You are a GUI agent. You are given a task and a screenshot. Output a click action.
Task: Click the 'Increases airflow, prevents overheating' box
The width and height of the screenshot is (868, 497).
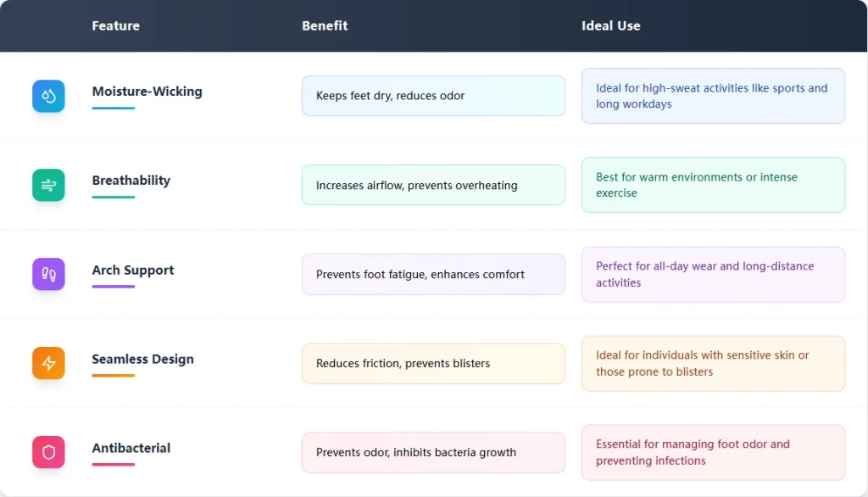pyautogui.click(x=433, y=185)
